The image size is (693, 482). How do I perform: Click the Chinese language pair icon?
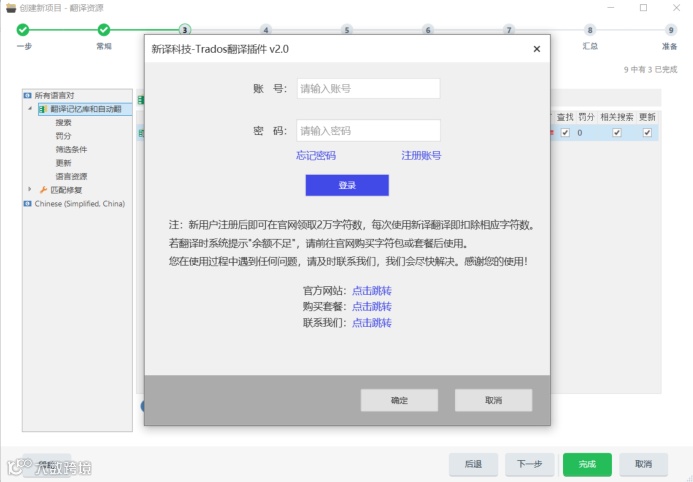pos(27,204)
